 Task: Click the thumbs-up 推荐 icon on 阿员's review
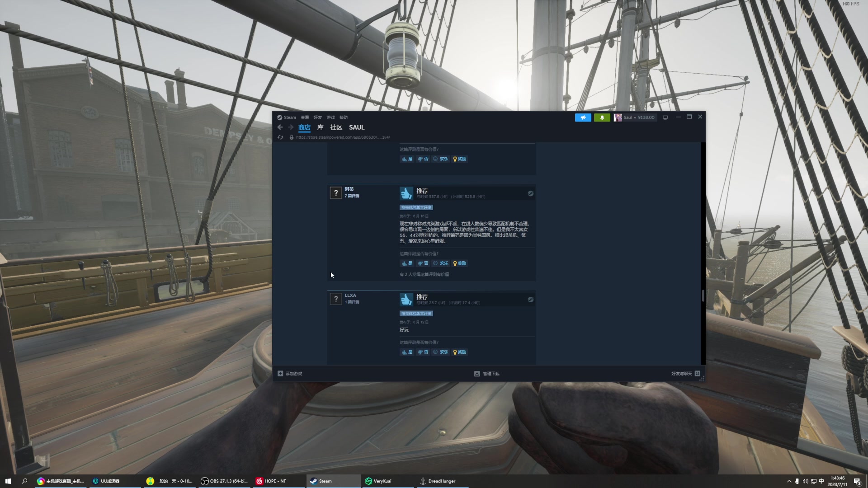(406, 193)
